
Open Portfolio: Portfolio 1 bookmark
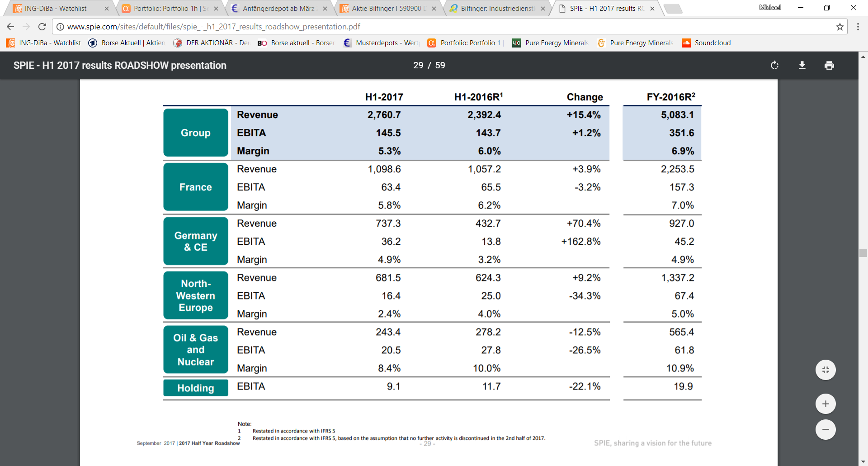coord(466,43)
